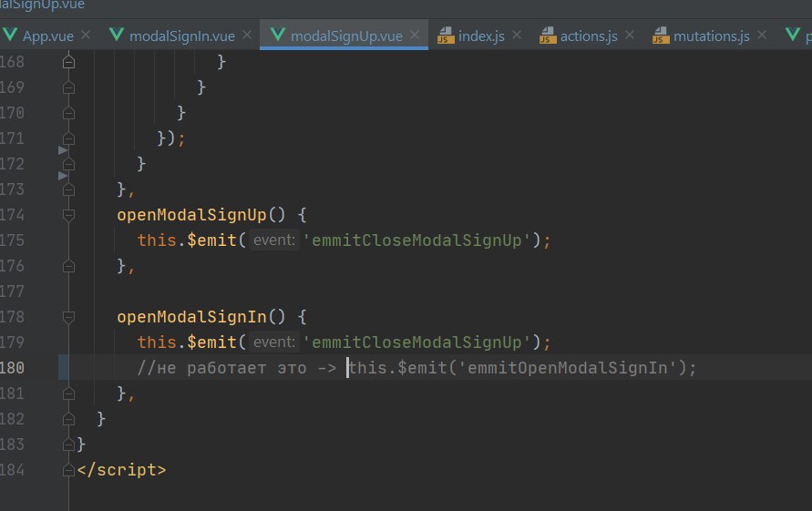
Task: Click the openModalSignUp method name
Action: (x=191, y=215)
